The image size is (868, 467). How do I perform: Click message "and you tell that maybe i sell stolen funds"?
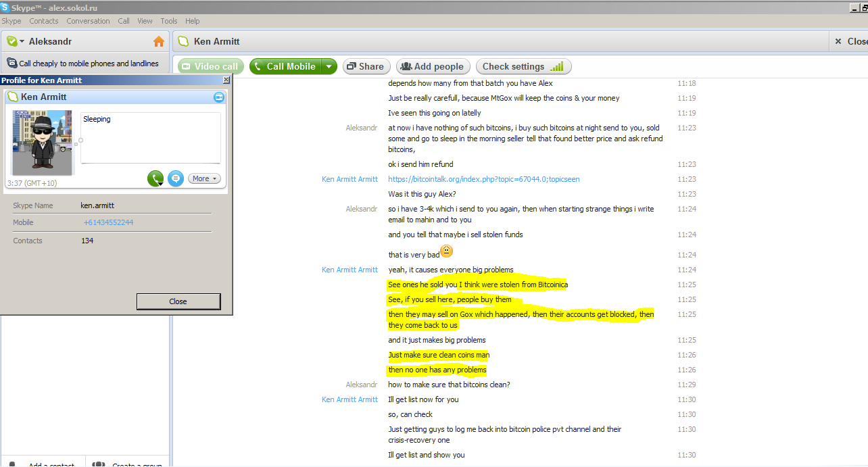[x=456, y=235]
